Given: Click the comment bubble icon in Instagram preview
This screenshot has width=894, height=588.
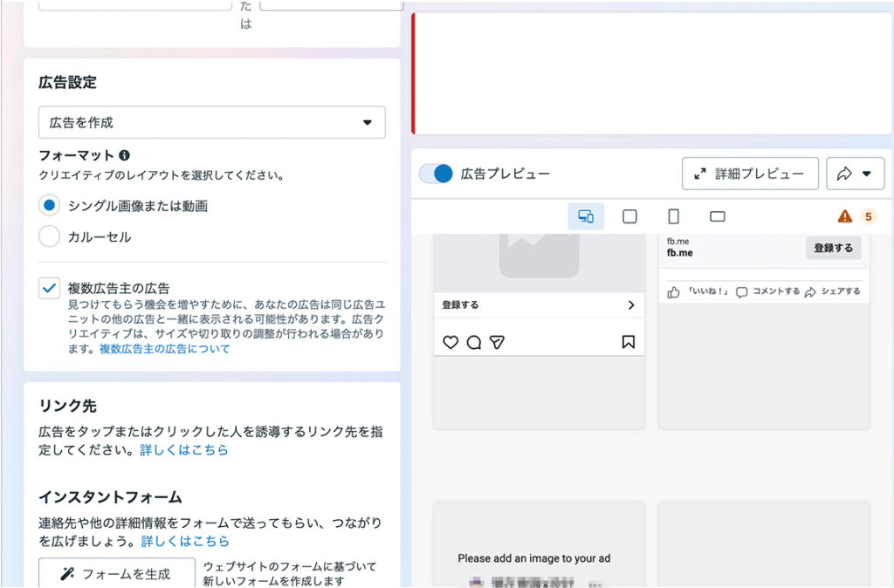Looking at the screenshot, I should (474, 342).
